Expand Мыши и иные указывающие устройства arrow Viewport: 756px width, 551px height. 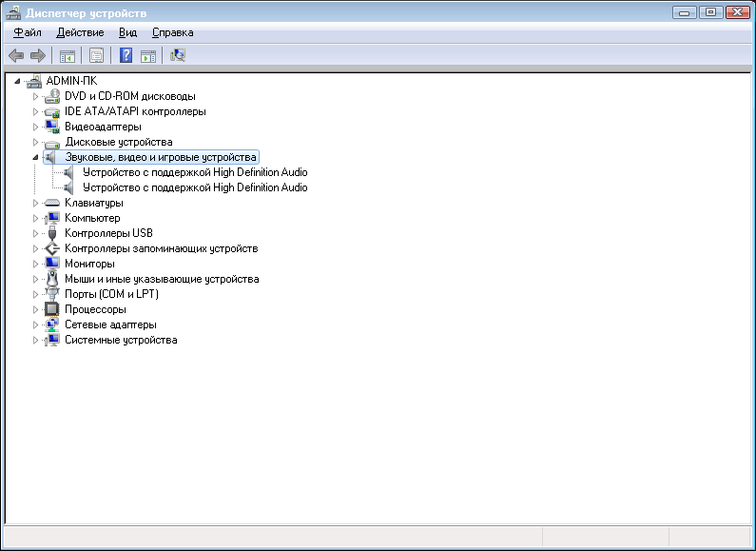[x=35, y=279]
